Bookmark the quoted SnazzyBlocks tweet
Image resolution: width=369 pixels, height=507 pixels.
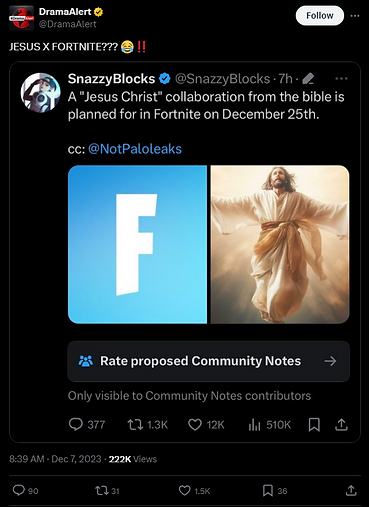[x=314, y=425]
